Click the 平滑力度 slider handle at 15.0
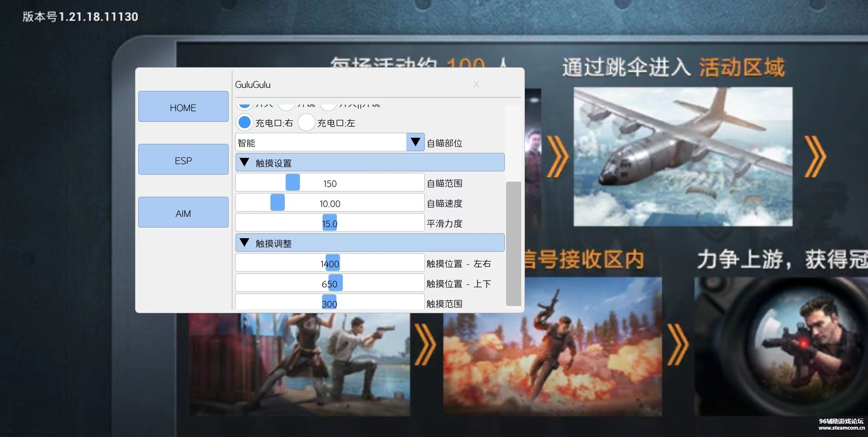 pyautogui.click(x=330, y=223)
